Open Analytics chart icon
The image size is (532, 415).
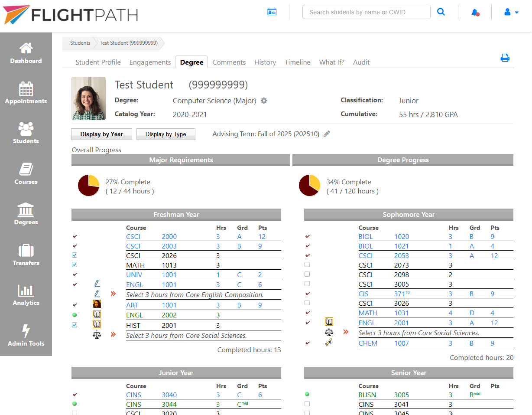tap(26, 291)
